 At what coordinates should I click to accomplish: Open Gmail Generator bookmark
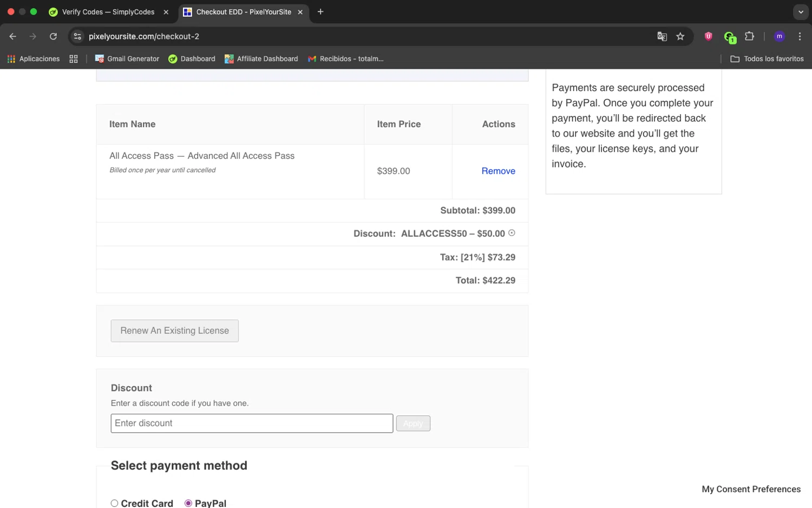(x=127, y=58)
